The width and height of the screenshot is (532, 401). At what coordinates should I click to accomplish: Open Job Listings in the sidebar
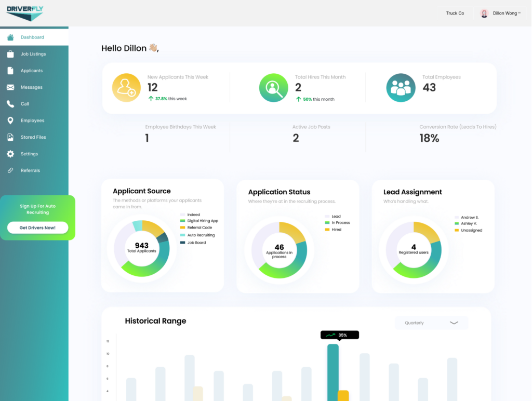coord(34,54)
